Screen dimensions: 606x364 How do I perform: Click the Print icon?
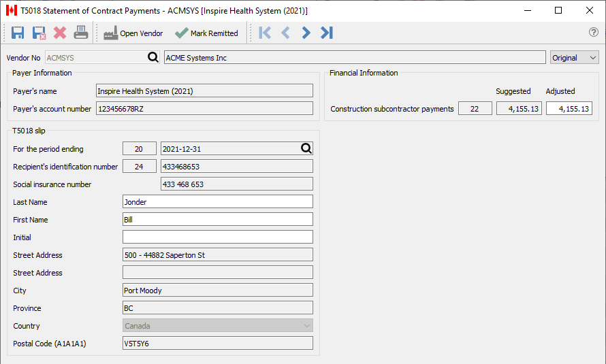(x=81, y=33)
